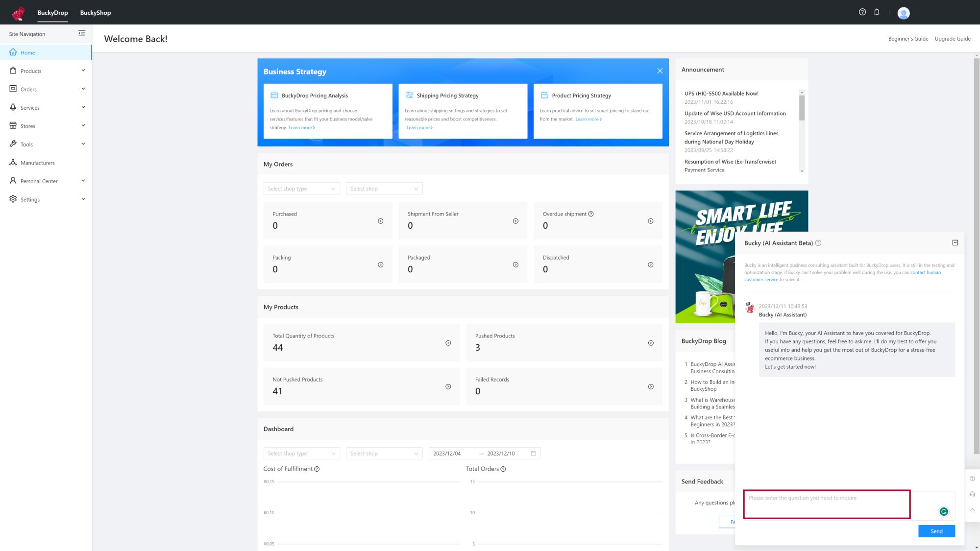This screenshot has width=980, height=551.
Task: Show Cost of Fulfillment help icon
Action: click(317, 469)
